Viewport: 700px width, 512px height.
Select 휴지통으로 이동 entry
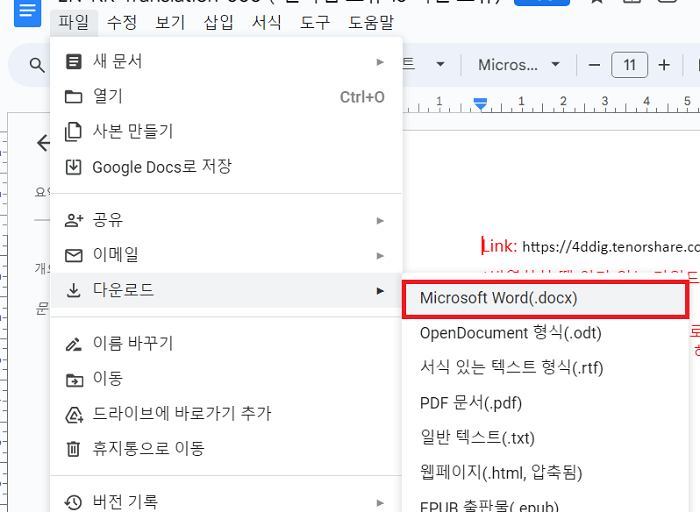226,449
